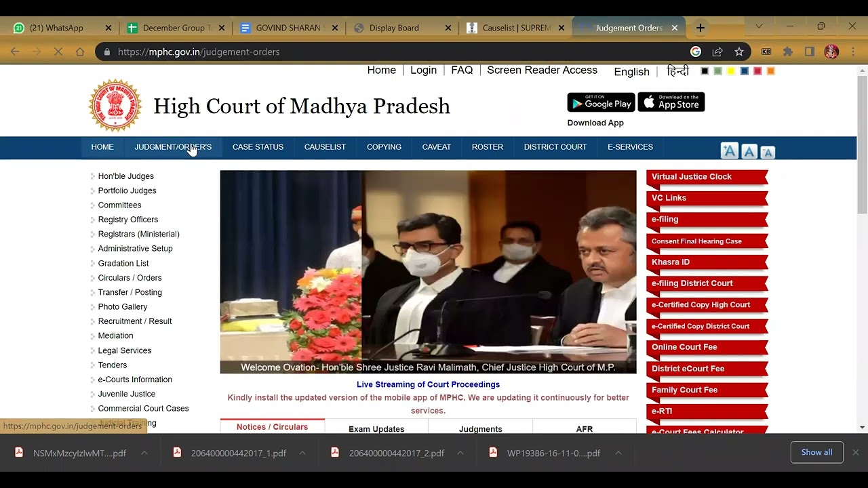Open JUDGMENT/ORDER'S menu
The height and width of the screenshot is (488, 868).
click(173, 147)
